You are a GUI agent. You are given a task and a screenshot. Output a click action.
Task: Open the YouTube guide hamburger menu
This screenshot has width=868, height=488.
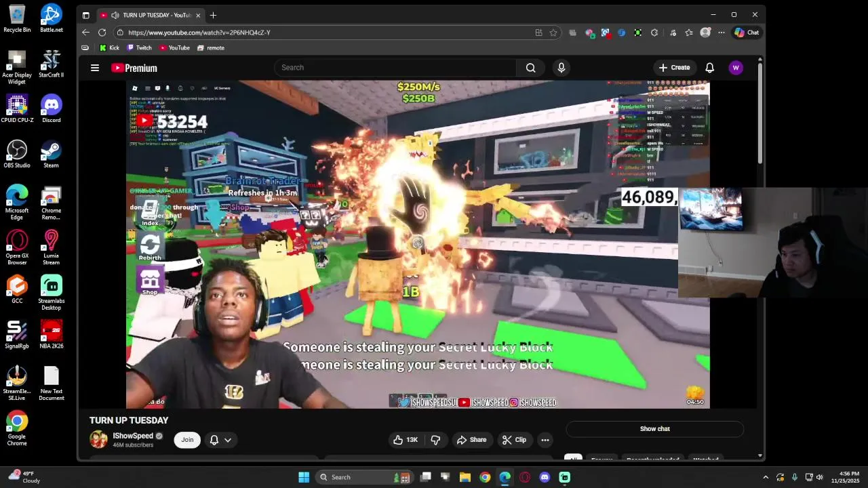95,68
